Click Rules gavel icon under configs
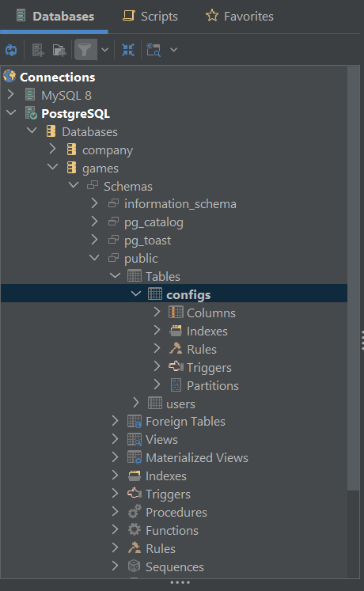 [x=176, y=348]
